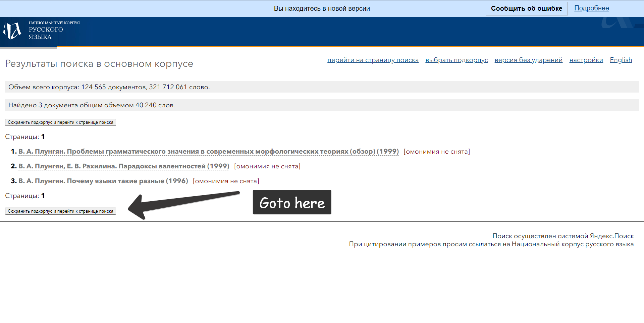
Task: Click омонимия не снята tag after Парадоксы валентностей
Action: [267, 166]
